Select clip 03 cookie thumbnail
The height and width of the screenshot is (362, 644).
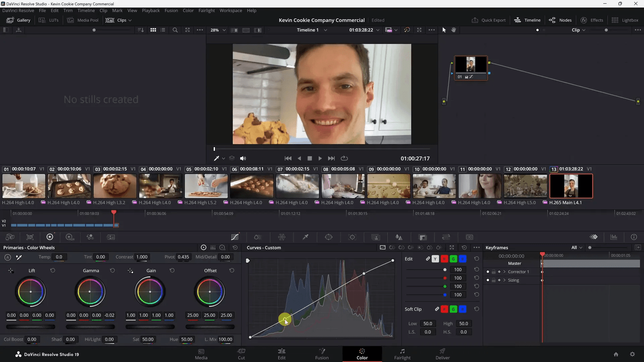coord(115,186)
